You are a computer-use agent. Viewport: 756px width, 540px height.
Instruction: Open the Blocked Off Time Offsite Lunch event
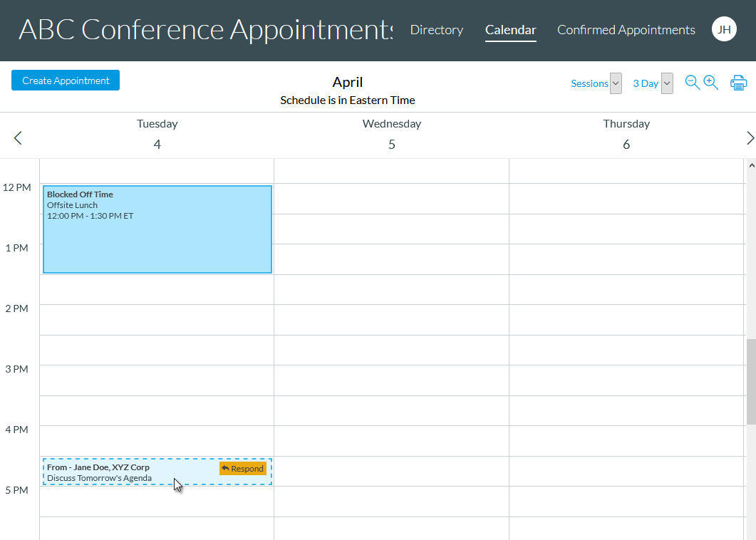point(157,229)
